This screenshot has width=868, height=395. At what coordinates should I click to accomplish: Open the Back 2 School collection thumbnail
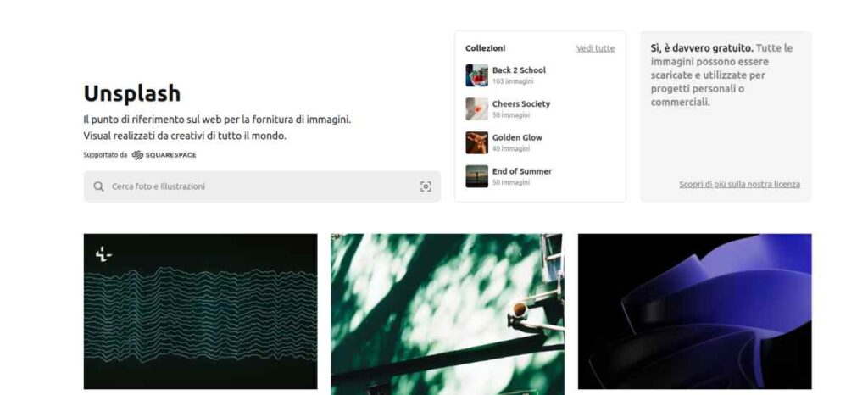click(476, 75)
